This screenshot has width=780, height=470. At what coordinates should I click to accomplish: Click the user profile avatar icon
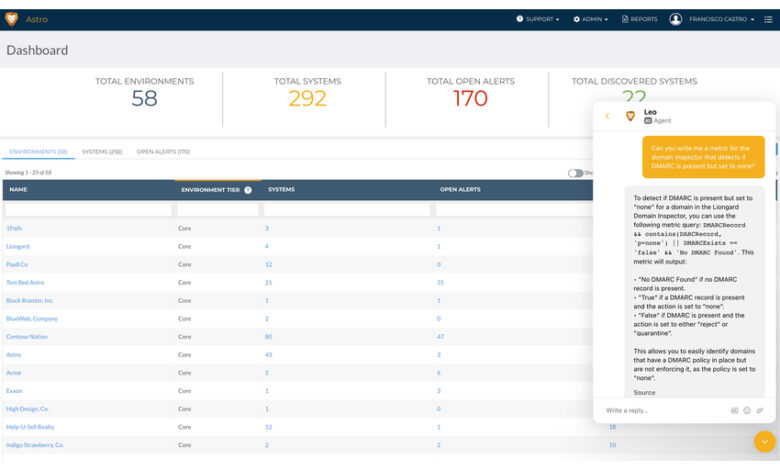(x=676, y=19)
